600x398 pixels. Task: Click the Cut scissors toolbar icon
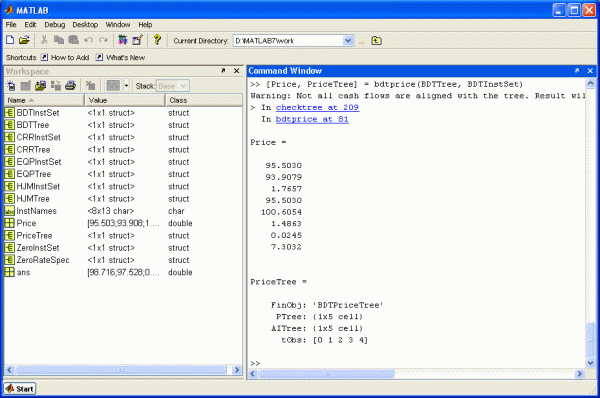coord(44,40)
